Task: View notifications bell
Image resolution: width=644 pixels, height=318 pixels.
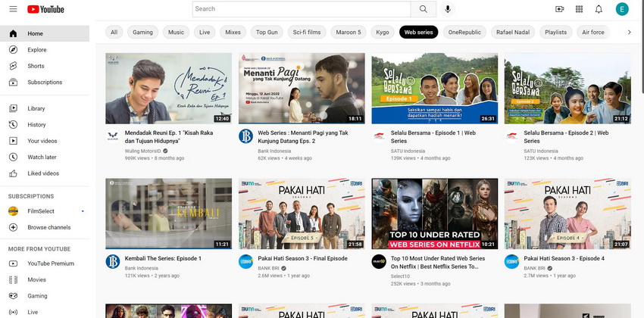Action: tap(599, 9)
